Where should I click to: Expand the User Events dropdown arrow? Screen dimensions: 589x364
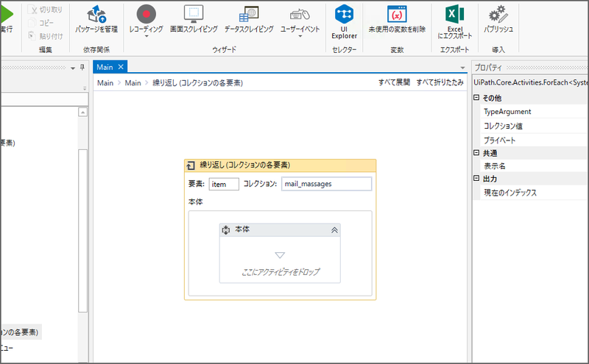tap(300, 37)
